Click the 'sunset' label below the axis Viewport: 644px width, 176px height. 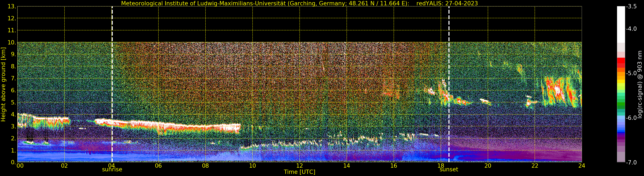[x=449, y=170]
